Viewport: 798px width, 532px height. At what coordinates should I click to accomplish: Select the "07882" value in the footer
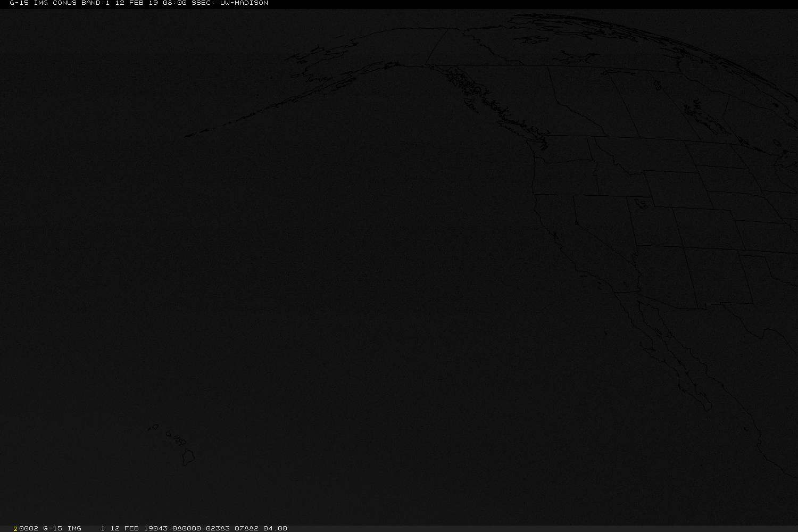pos(247,528)
